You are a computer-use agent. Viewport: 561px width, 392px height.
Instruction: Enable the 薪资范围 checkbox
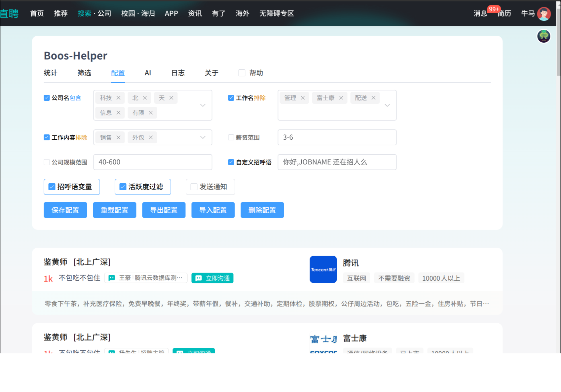click(231, 138)
